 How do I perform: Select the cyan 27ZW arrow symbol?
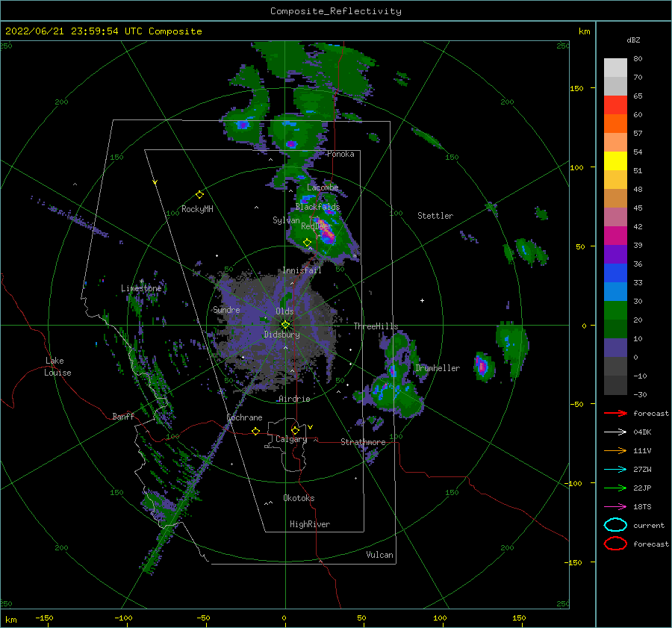615,470
